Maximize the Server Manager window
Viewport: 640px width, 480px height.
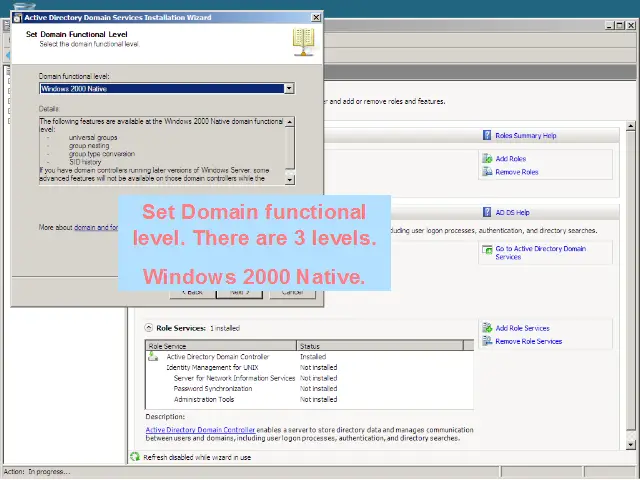[620, 25]
